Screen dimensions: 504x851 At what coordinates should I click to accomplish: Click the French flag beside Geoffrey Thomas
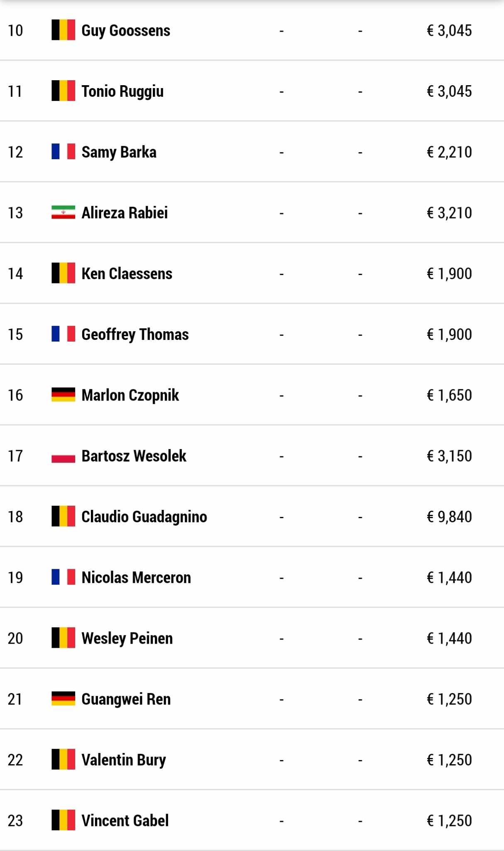click(63, 334)
